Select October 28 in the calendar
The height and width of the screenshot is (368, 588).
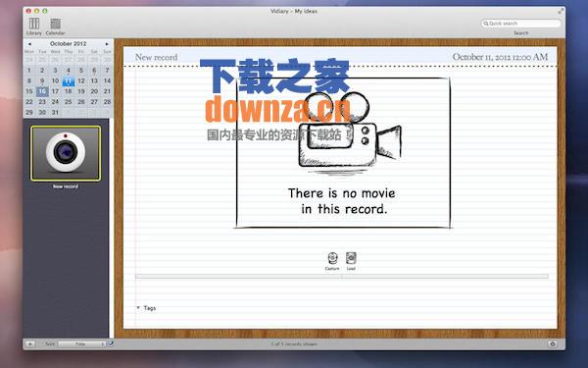(x=107, y=102)
